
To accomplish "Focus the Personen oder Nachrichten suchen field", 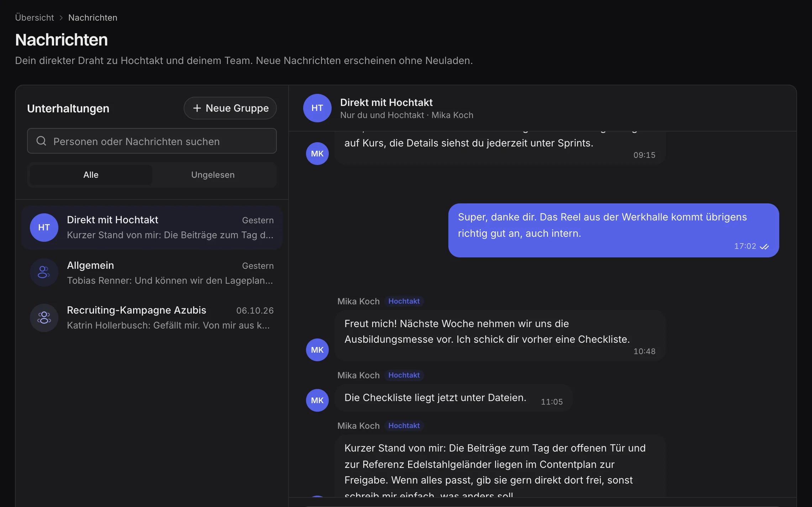I will tap(152, 141).
